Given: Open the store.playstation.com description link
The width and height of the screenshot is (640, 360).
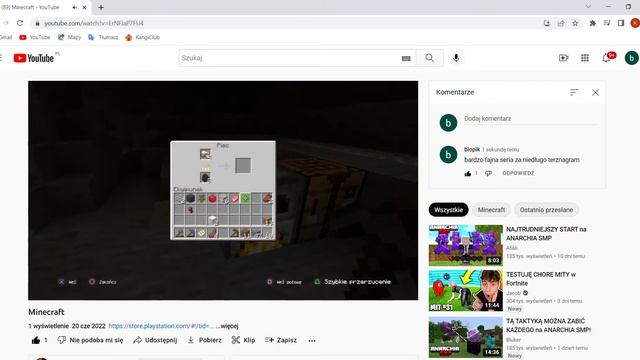Looking at the screenshot, I should (x=161, y=326).
